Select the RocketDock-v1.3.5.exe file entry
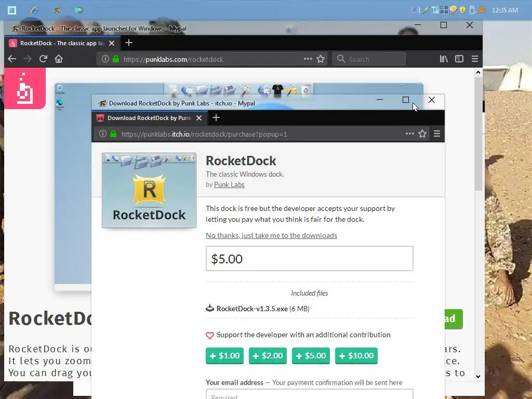532x399 pixels. pos(258,309)
